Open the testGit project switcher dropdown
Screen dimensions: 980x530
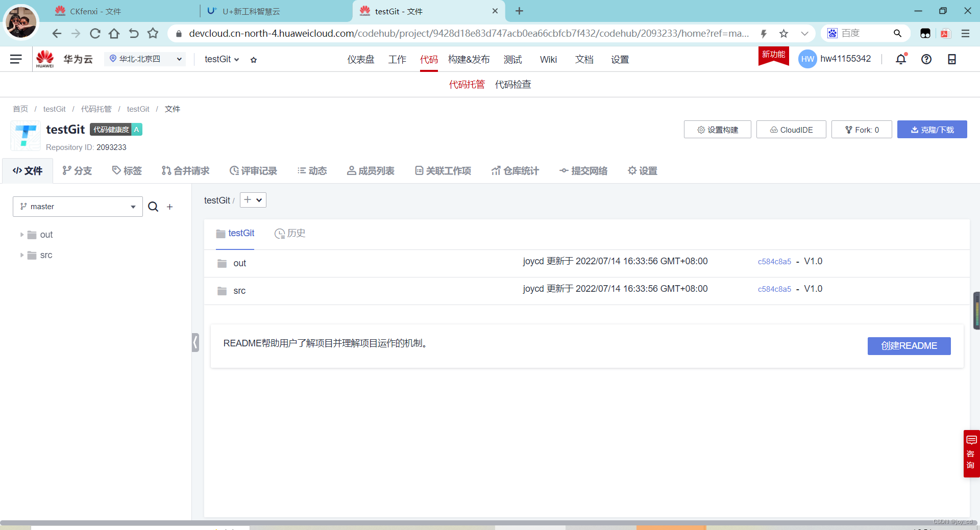pos(222,59)
